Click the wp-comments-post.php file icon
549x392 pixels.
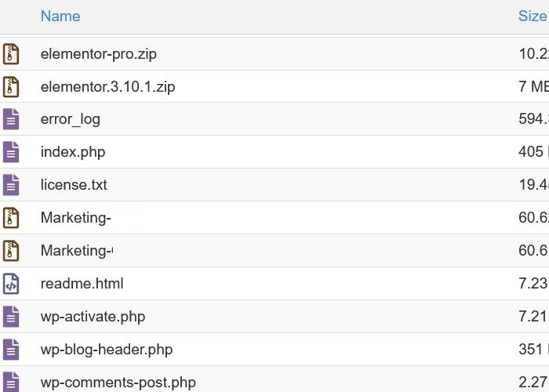11,382
